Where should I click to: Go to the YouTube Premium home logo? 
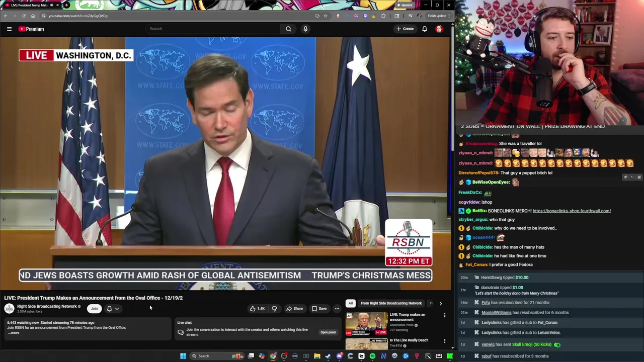point(31,29)
